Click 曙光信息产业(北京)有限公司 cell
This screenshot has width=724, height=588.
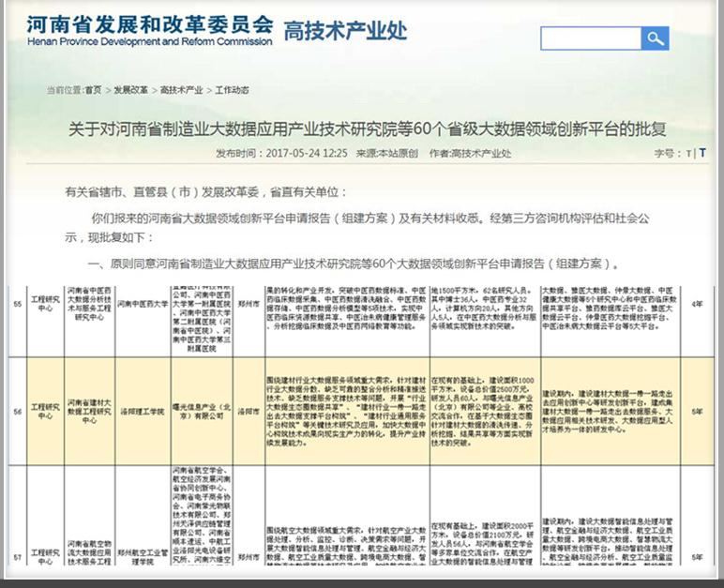202,412
